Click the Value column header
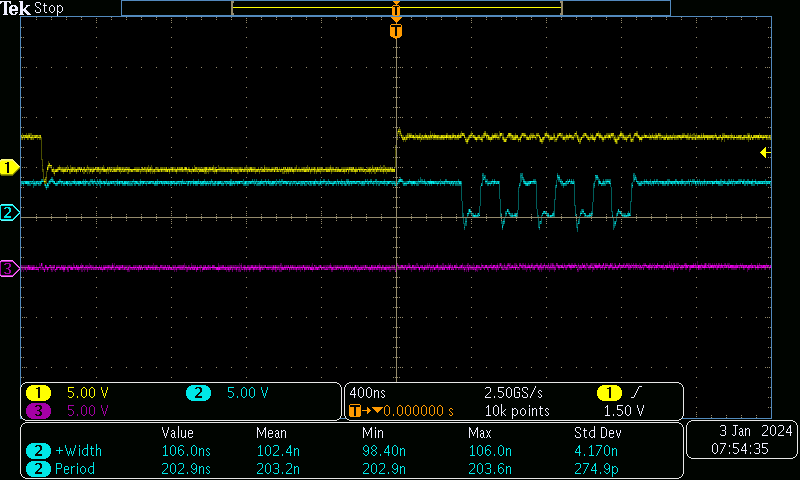 click(178, 433)
